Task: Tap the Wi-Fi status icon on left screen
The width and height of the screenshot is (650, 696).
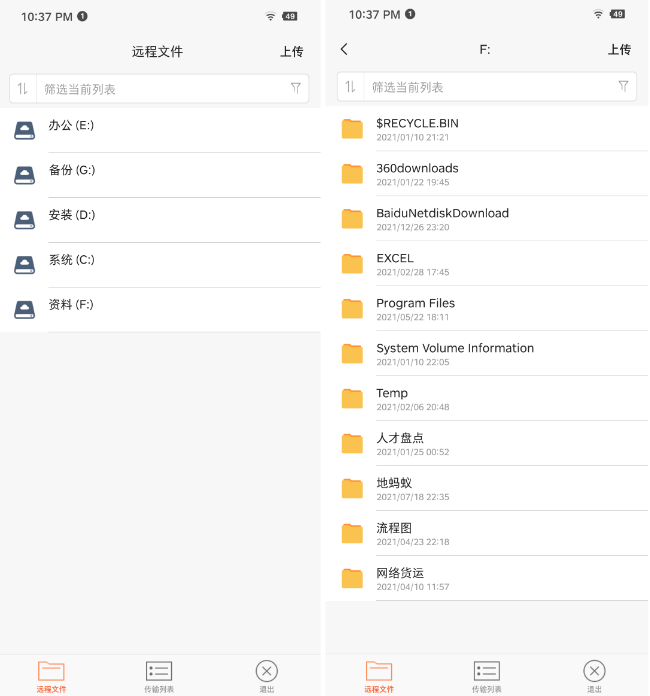Action: coord(270,16)
